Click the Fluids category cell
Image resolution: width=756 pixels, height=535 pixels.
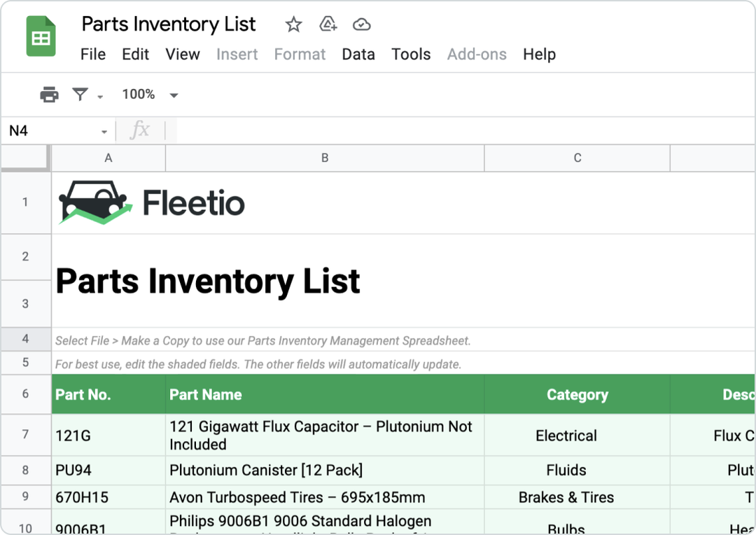tap(577, 471)
